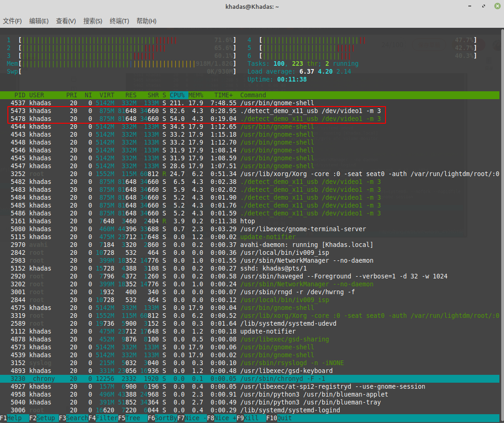Select process 2842 iv009_isp row

click(250, 253)
